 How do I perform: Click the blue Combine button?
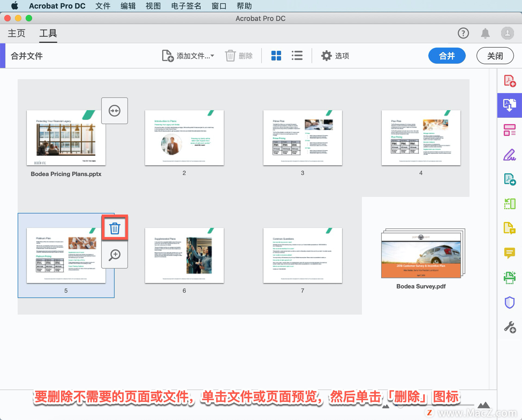pyautogui.click(x=447, y=56)
